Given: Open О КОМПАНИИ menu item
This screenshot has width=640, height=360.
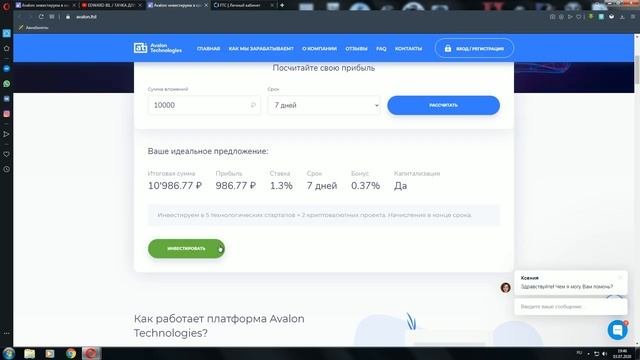Looking at the screenshot, I should click(319, 49).
